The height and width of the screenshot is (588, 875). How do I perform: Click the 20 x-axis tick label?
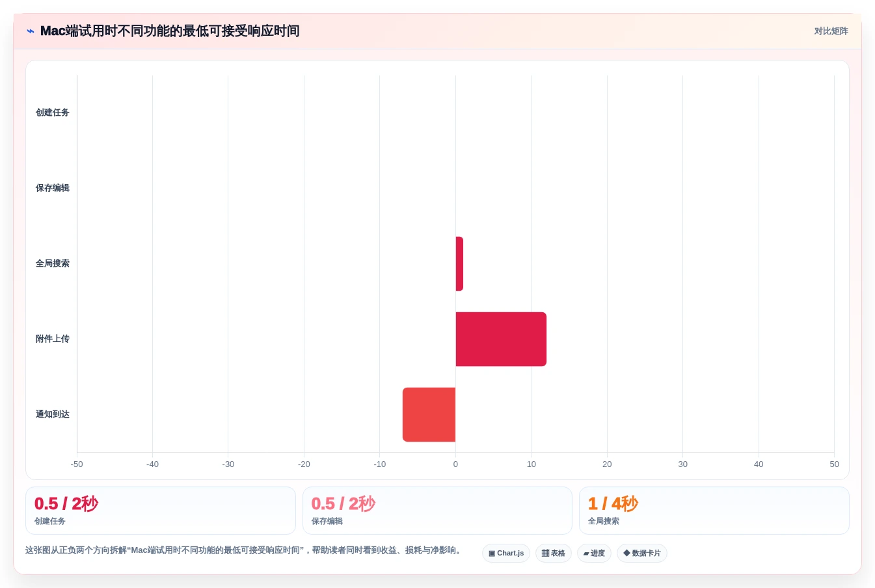coord(607,464)
